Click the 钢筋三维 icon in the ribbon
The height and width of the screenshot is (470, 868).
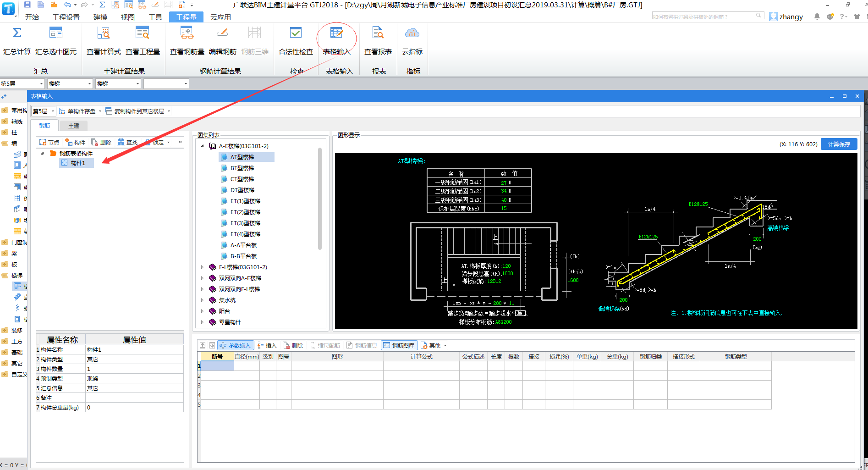click(x=254, y=33)
